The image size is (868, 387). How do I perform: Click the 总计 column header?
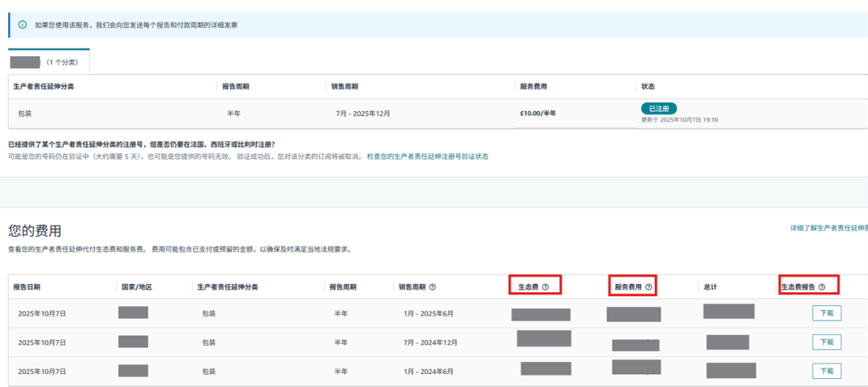710,287
